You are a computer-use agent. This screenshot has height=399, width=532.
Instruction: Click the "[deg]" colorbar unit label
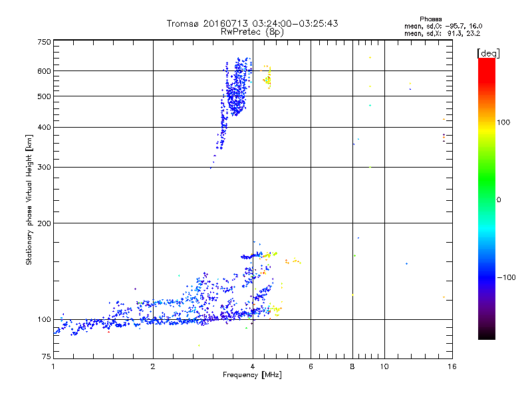(x=488, y=53)
